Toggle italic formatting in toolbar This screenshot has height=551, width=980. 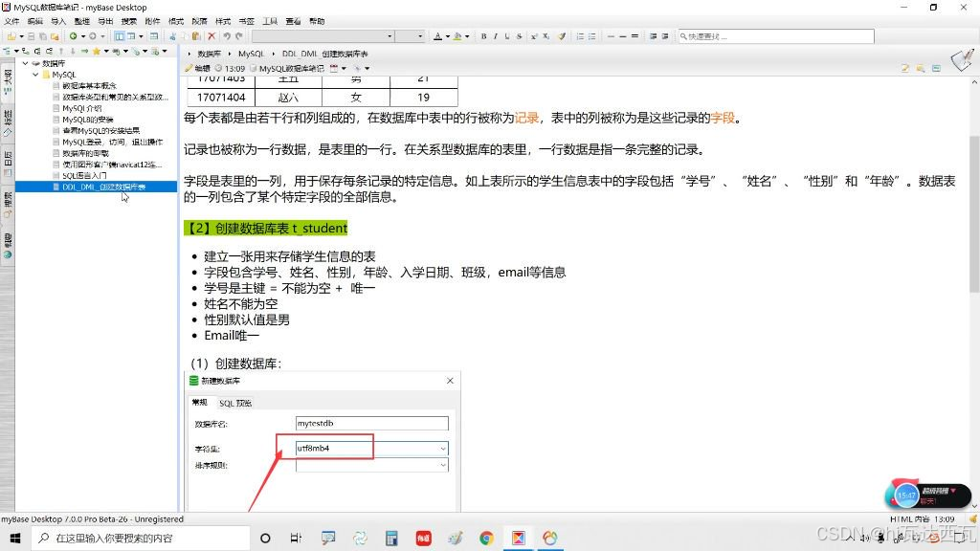[x=496, y=36]
